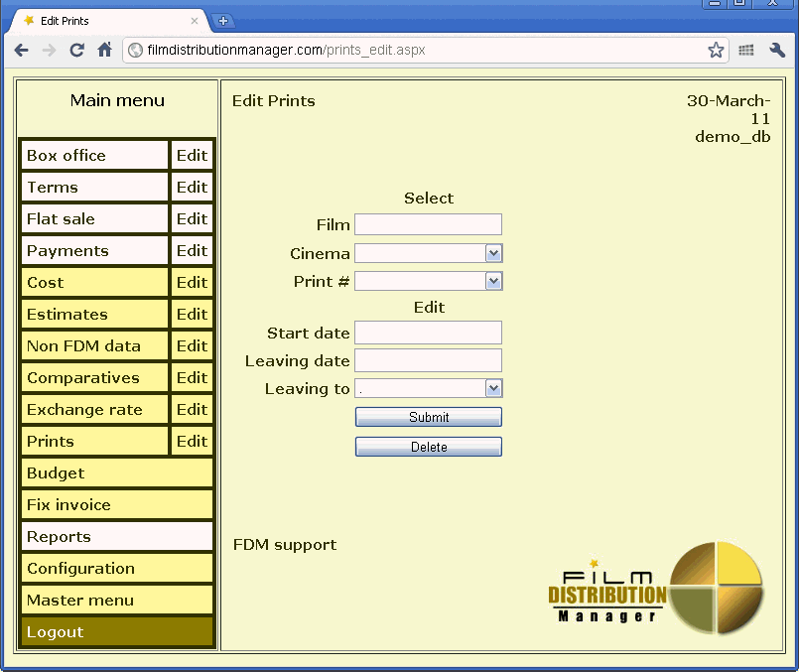This screenshot has height=672, width=799.
Task: Close the Edit Prints tab
Action: pyautogui.click(x=195, y=21)
